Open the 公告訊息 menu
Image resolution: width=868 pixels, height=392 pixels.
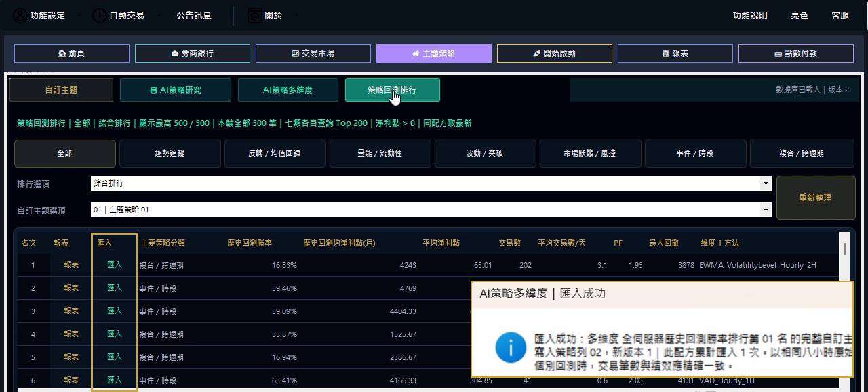coord(194,15)
